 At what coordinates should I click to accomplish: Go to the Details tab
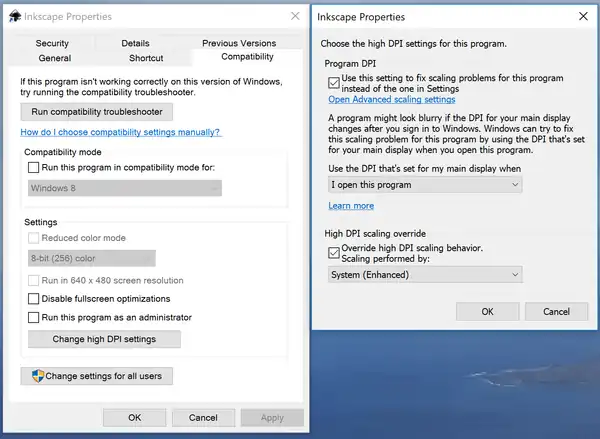(x=135, y=43)
